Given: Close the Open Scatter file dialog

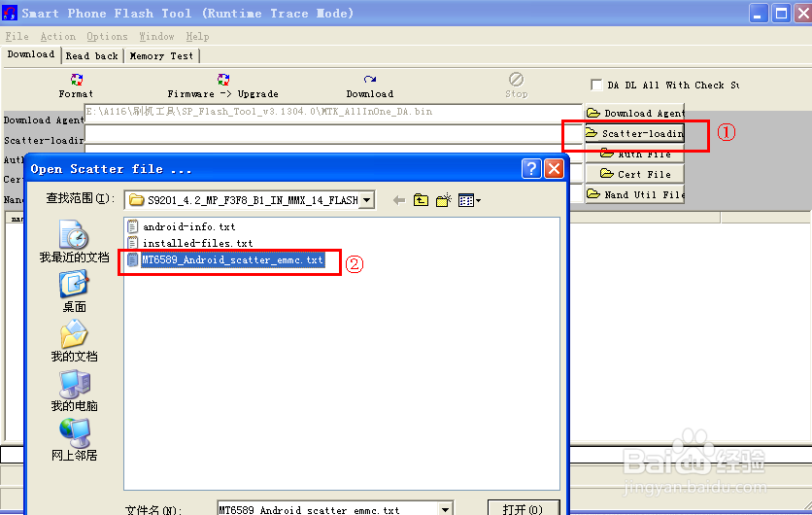Looking at the screenshot, I should 554,169.
